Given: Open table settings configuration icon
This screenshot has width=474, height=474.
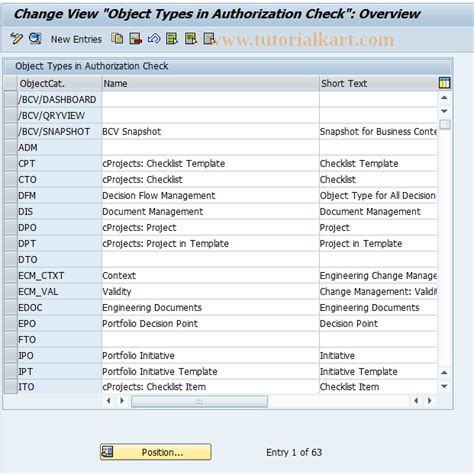Looking at the screenshot, I should coord(444,83).
